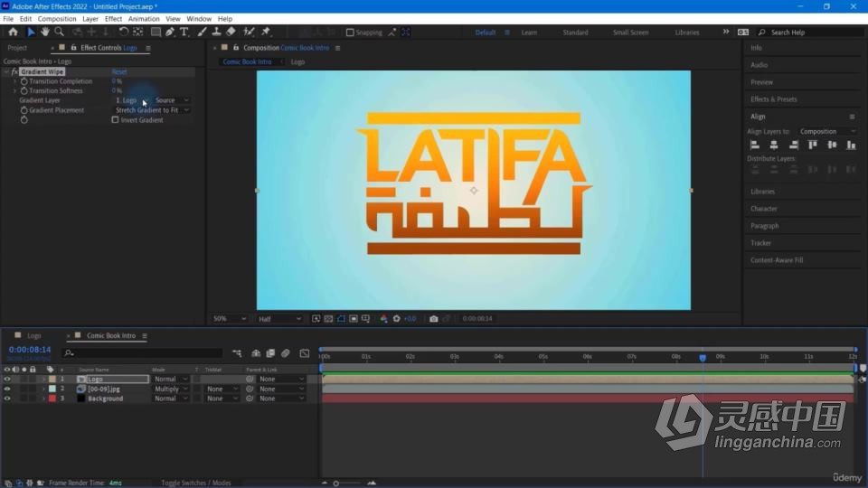Click Toggle Switches / Modes button
The height and width of the screenshot is (488, 868).
(196, 483)
